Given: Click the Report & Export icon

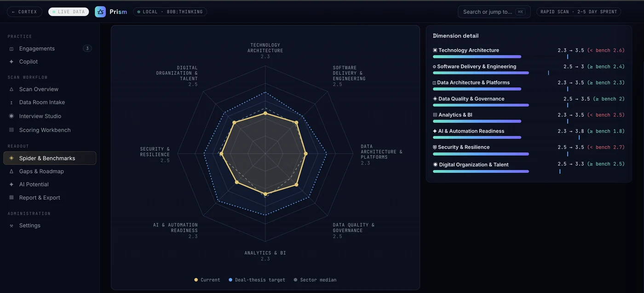Looking at the screenshot, I should tap(11, 198).
